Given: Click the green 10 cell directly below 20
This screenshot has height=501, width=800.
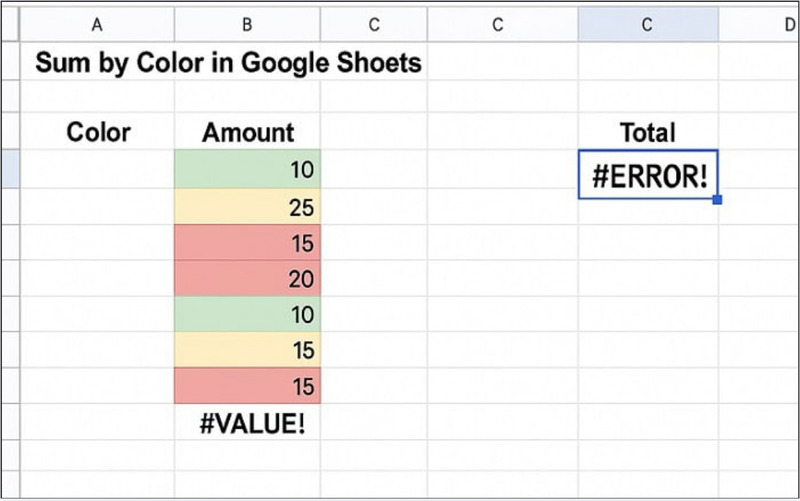Looking at the screenshot, I should [247, 315].
